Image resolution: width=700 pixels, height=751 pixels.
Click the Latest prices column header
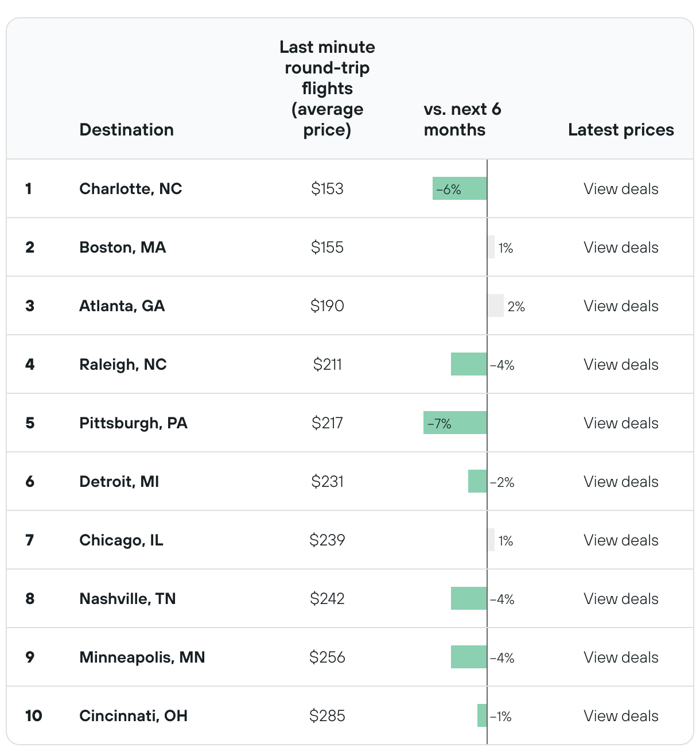coord(621,130)
